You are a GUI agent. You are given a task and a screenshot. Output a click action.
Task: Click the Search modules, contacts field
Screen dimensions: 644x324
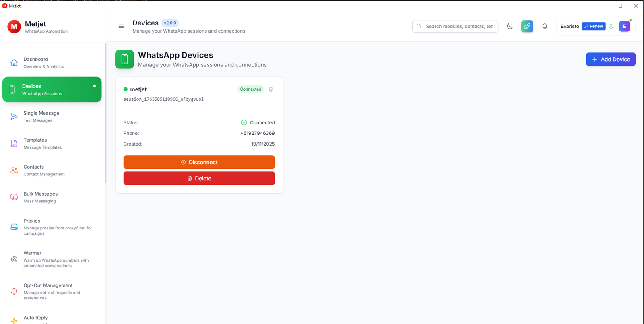455,26
